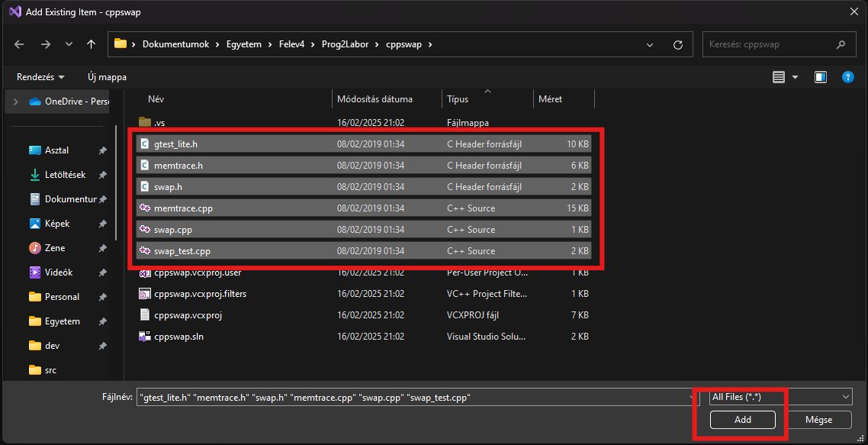The image size is (868, 445).
Task: Open the help question mark icon
Action: tap(847, 77)
